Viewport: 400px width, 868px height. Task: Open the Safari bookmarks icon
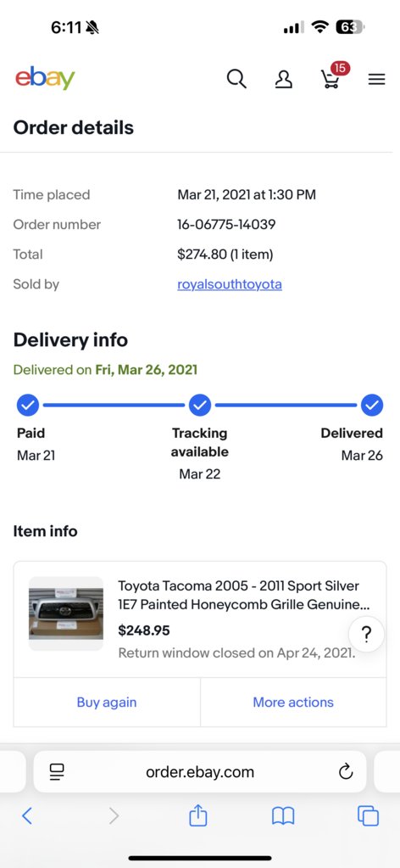click(x=283, y=816)
